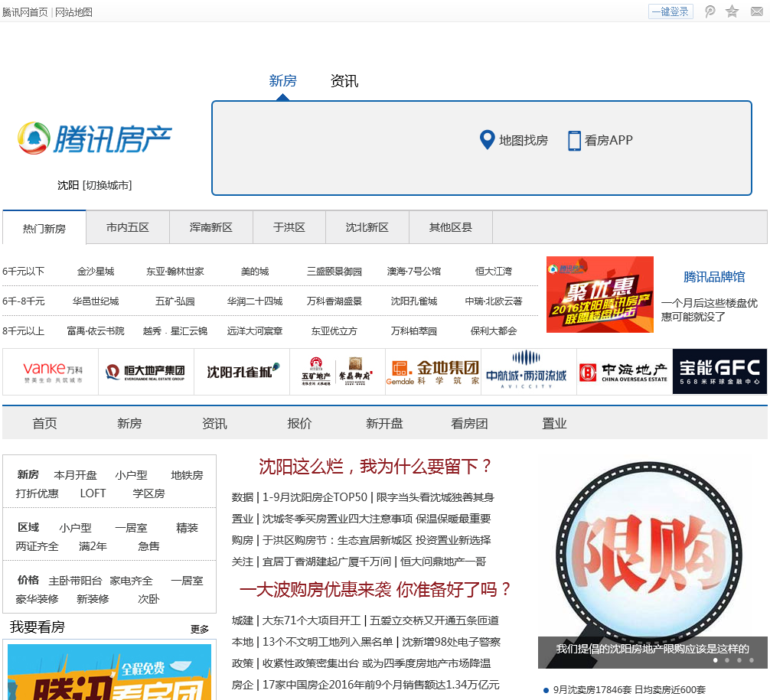Open the 沈阳孔雀城 text listing link
Viewport: 770px width, 700px height.
(414, 301)
